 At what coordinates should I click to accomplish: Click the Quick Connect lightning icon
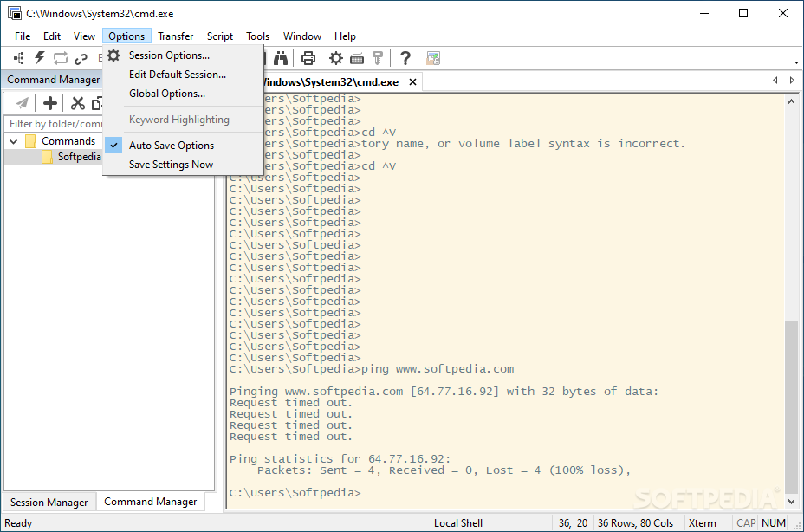[40, 58]
